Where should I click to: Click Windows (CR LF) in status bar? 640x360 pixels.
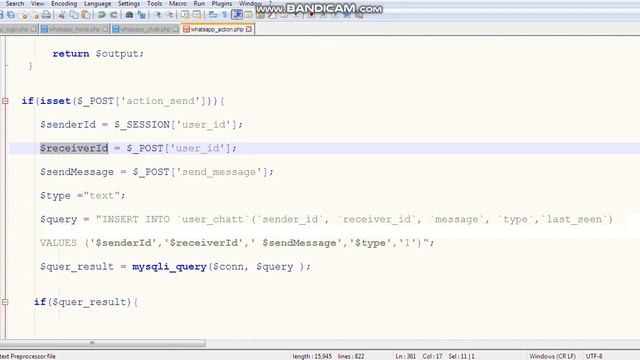click(x=552, y=356)
